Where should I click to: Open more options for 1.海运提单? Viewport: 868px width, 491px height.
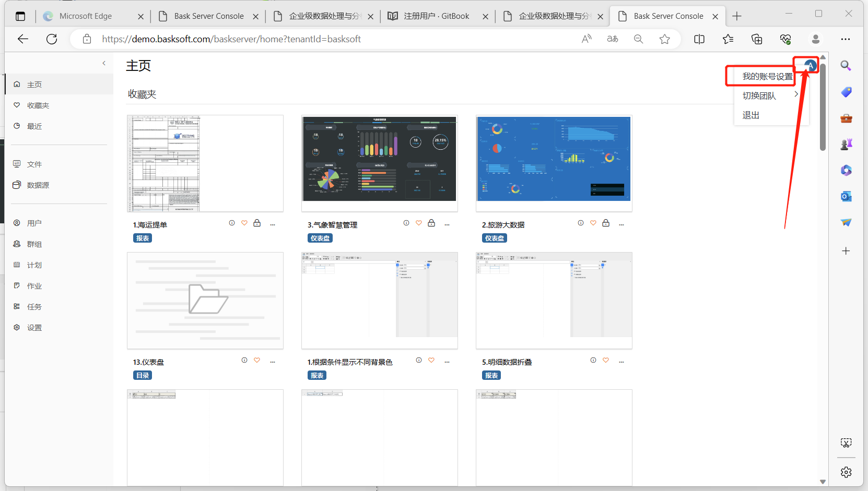273,224
